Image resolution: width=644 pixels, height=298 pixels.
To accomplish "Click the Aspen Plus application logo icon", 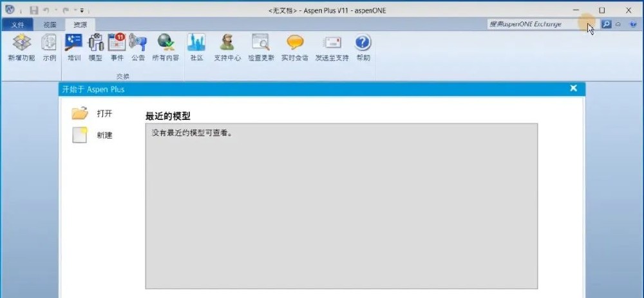I will point(10,10).
